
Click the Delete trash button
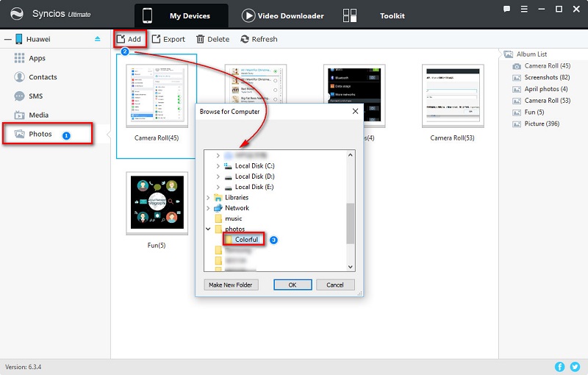click(x=212, y=39)
